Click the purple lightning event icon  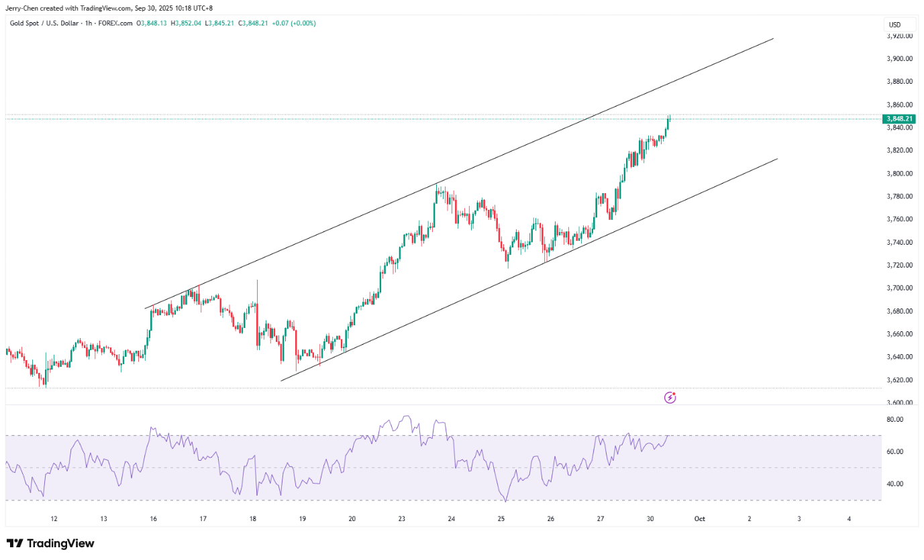coord(670,398)
